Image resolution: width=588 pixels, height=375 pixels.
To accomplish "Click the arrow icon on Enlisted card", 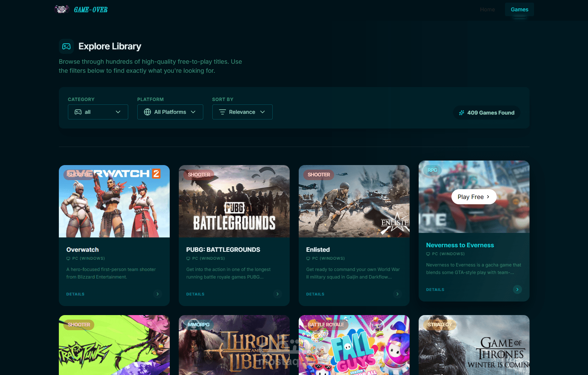I will point(398,294).
